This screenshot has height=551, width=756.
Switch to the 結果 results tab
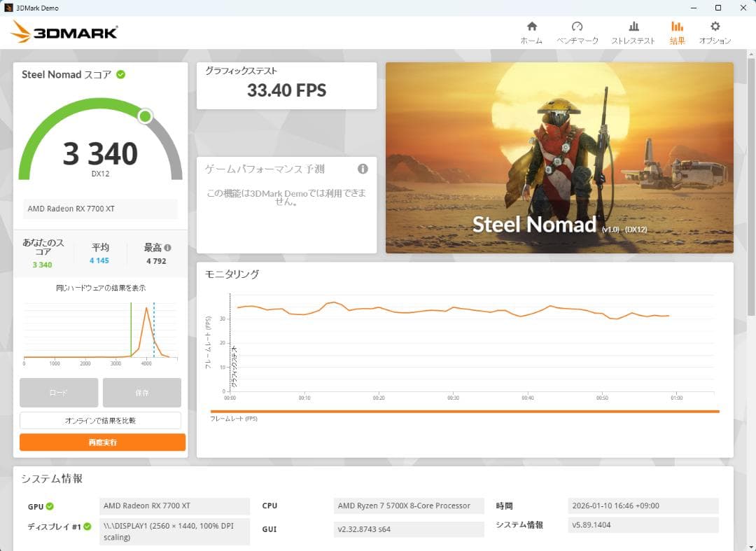pos(676,29)
